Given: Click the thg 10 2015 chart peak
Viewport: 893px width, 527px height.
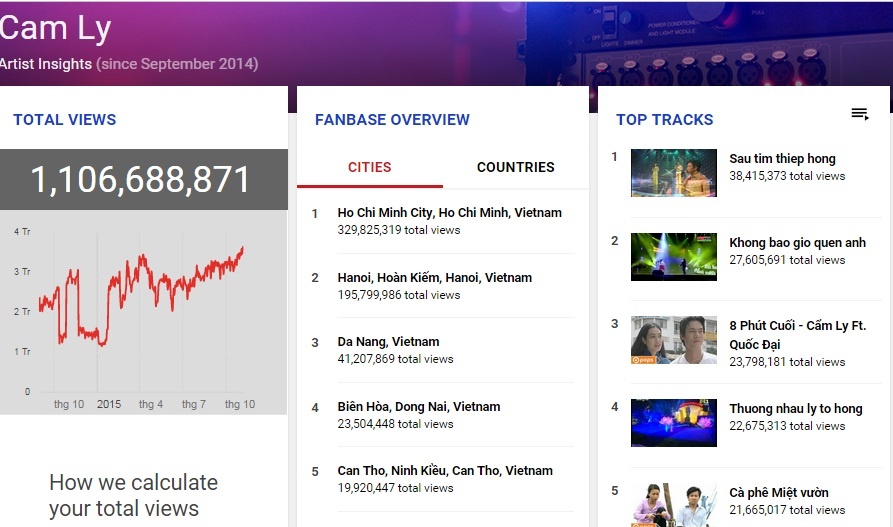Looking at the screenshot, I should tap(242, 248).
